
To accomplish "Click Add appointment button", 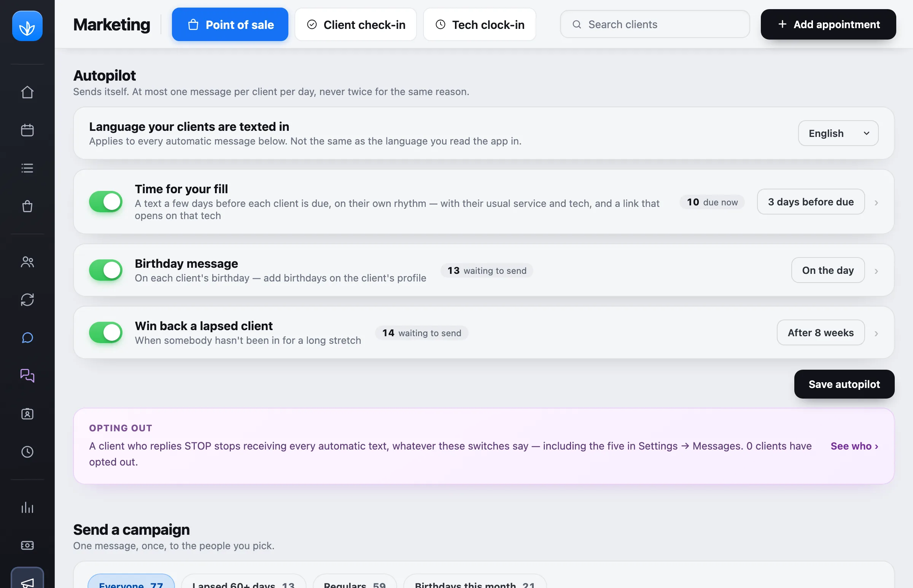I will point(828,24).
